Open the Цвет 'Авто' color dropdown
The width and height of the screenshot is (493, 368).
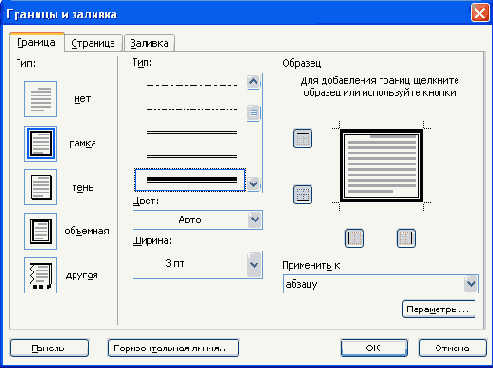198,220
